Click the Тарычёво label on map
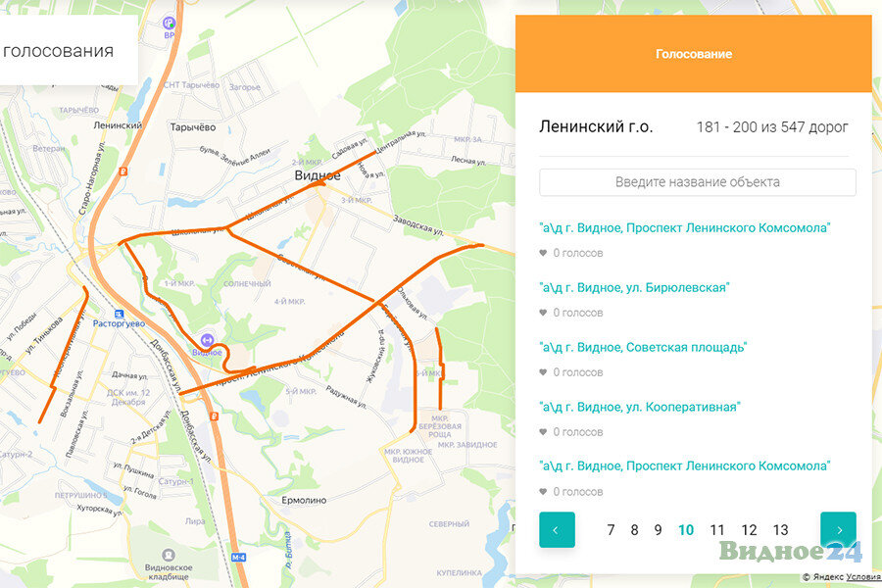The image size is (882, 588). [193, 127]
